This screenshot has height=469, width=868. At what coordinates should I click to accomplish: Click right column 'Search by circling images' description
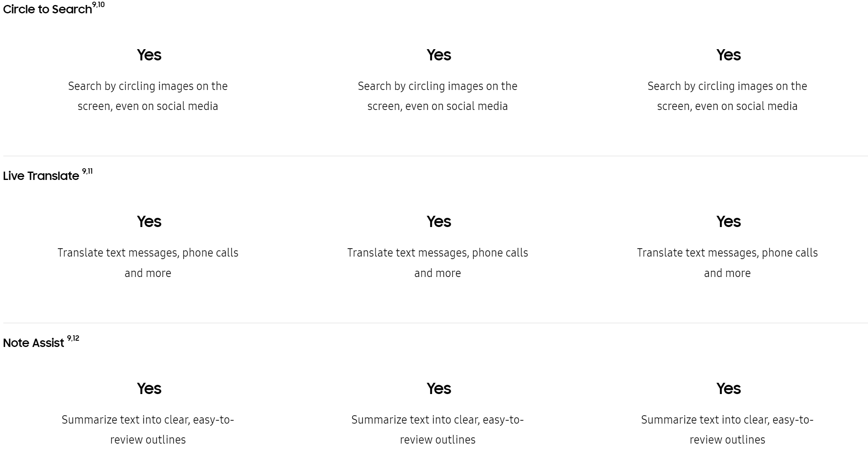point(728,96)
